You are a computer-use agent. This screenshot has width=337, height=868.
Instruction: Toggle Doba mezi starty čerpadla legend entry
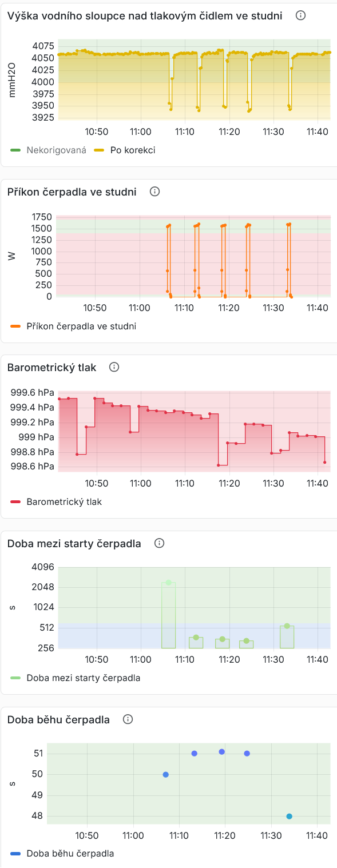tap(76, 678)
